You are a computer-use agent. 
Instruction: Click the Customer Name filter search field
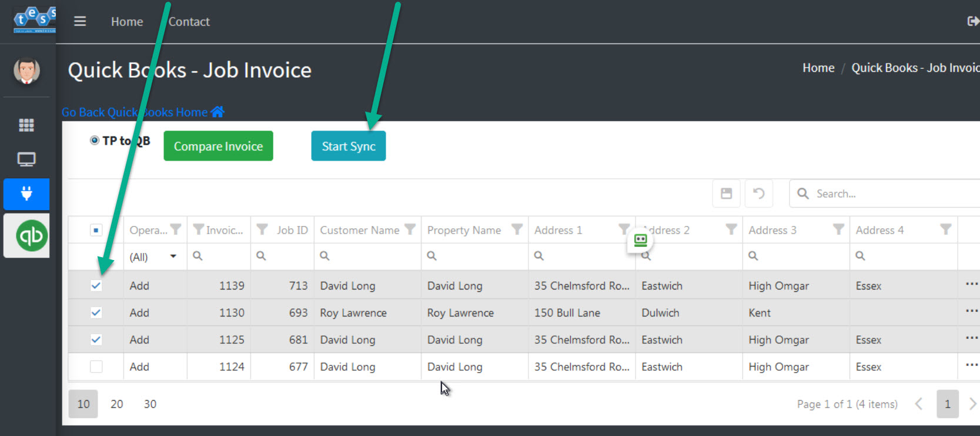[x=367, y=257]
